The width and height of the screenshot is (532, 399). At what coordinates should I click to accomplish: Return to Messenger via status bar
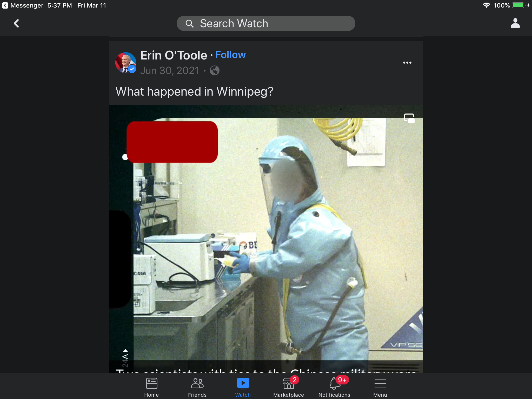(23, 5)
